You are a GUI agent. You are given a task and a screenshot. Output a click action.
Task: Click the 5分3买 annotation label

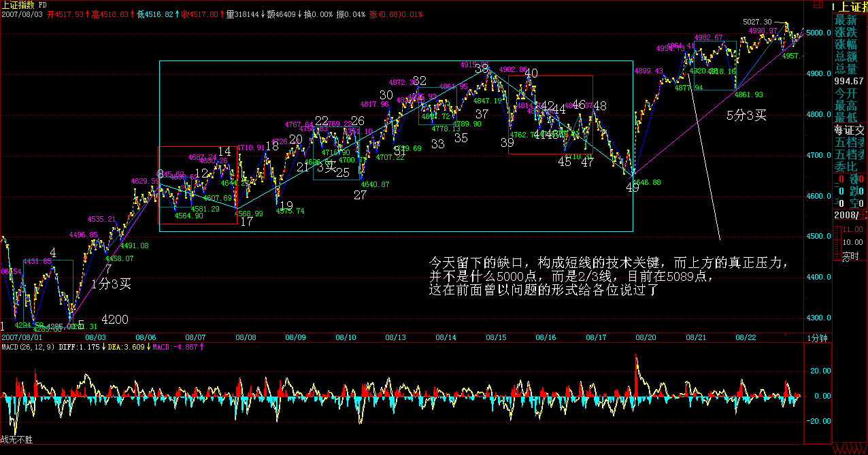pos(746,115)
